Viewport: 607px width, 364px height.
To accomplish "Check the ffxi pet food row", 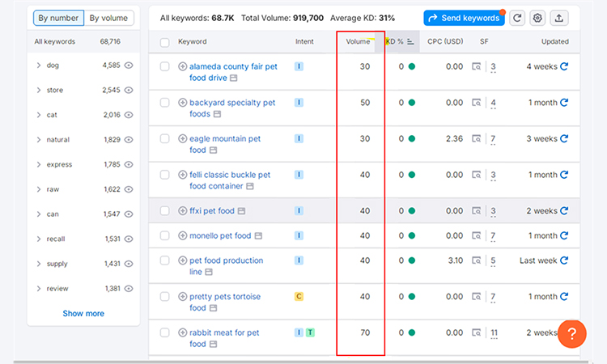I will [165, 211].
